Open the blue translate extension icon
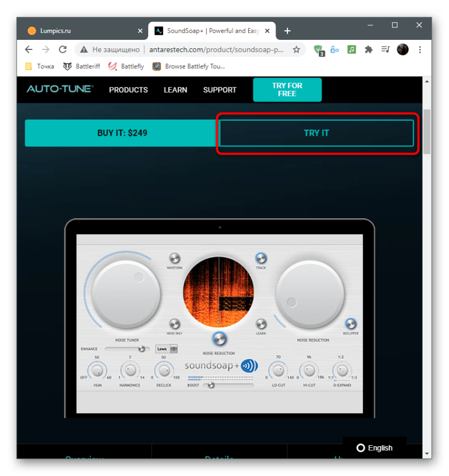Viewport: 449px width, 476px height. point(335,49)
